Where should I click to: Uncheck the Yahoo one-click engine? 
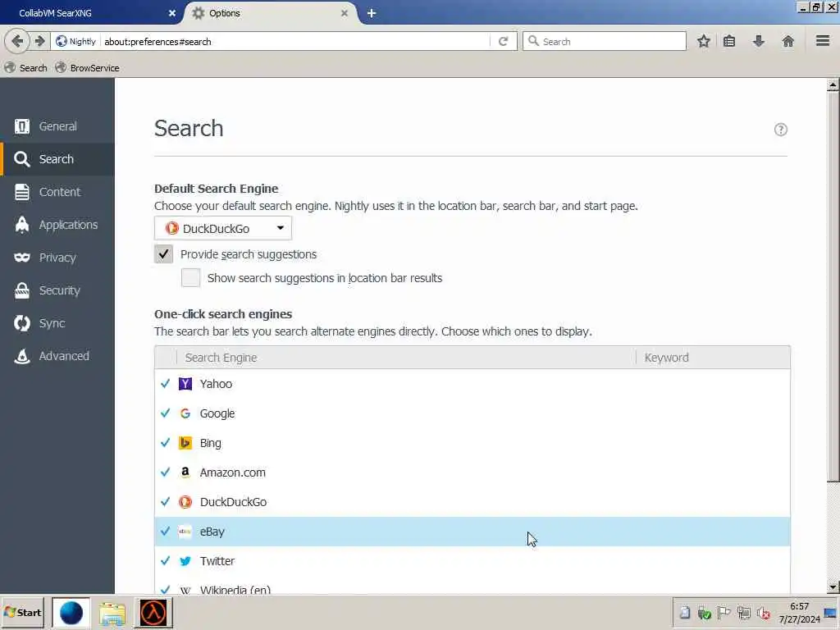[x=165, y=384]
